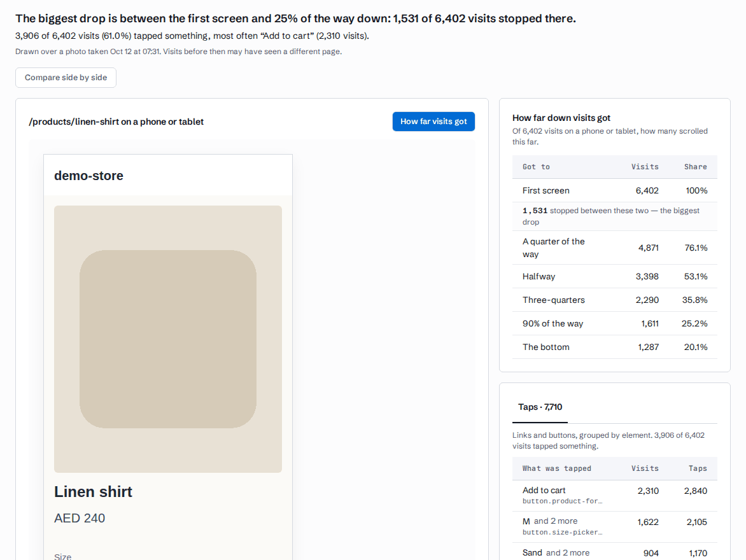Click the AED 240 price

coord(80,518)
